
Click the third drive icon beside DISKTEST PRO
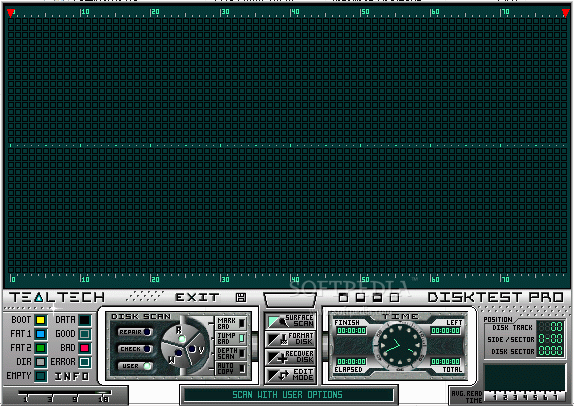[377, 297]
